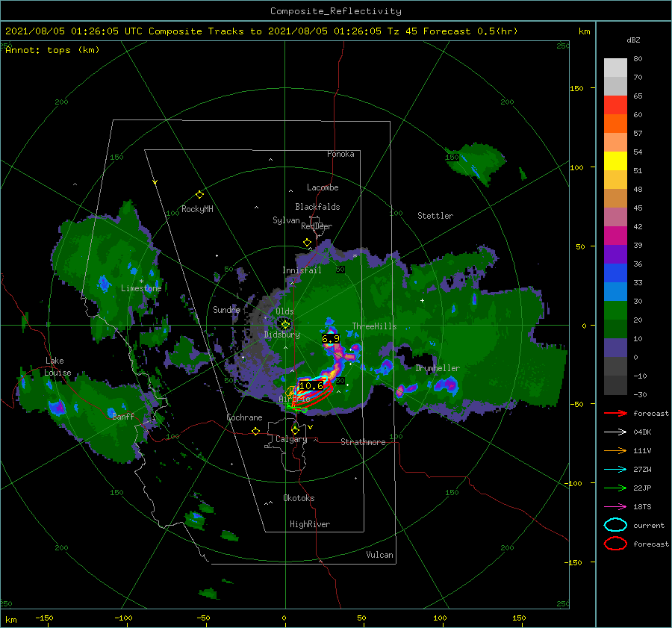Click the Vulcan label
672x628 pixels.
click(x=380, y=555)
